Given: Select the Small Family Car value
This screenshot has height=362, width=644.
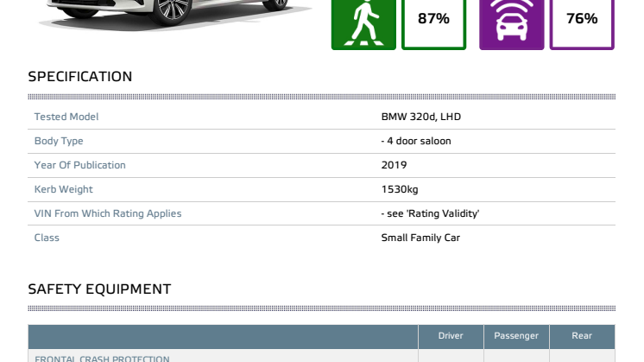Looking at the screenshot, I should coord(420,238).
